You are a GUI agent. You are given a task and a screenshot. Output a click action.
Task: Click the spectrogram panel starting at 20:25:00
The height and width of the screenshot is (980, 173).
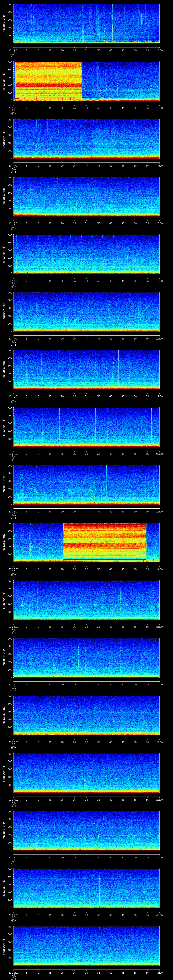point(87,657)
